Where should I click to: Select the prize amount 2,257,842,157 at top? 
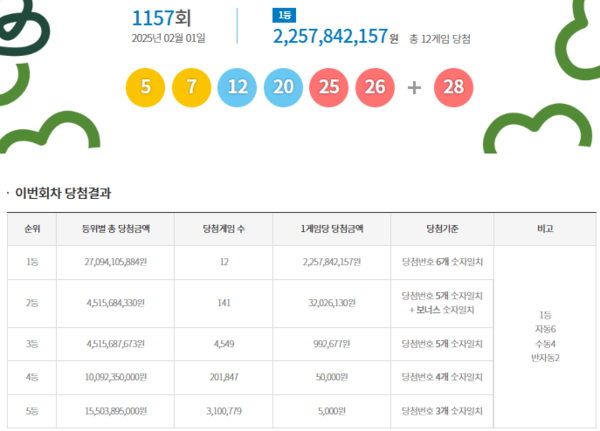[x=330, y=36]
